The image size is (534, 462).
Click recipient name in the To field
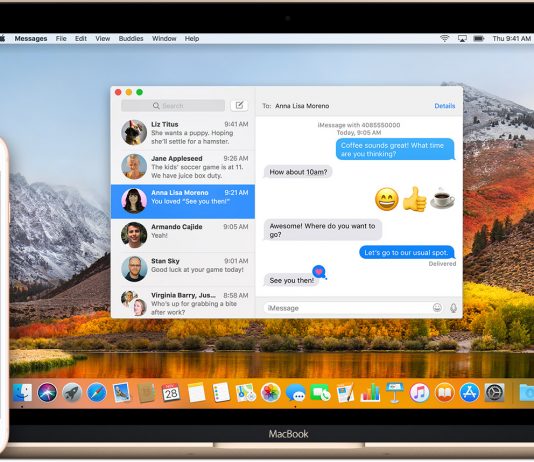[x=302, y=106]
